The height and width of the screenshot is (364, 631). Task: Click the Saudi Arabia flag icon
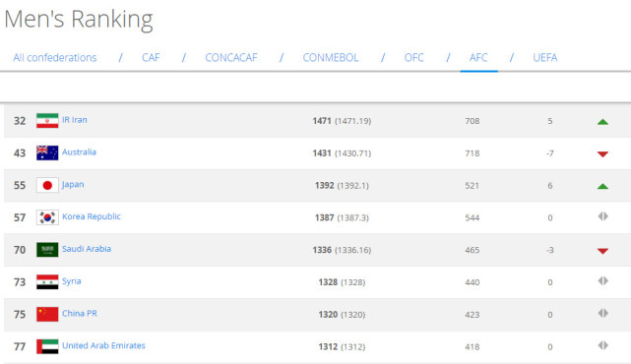coord(47,250)
